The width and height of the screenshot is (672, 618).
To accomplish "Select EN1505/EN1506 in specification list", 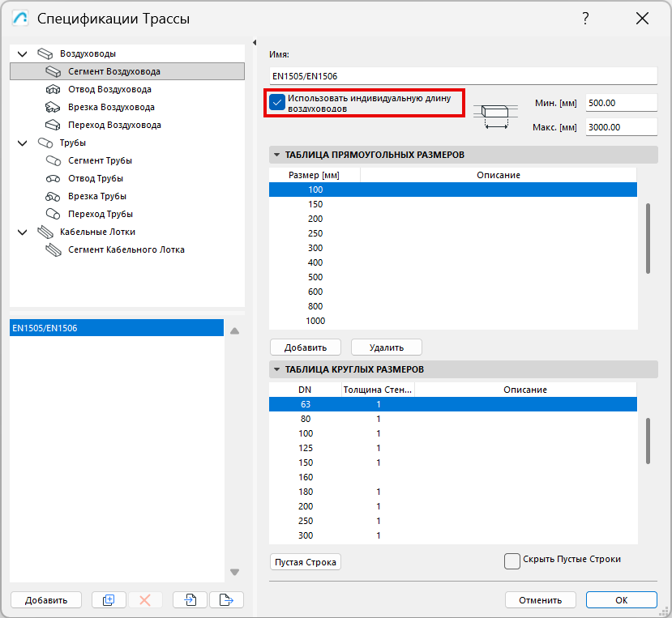I will point(117,328).
